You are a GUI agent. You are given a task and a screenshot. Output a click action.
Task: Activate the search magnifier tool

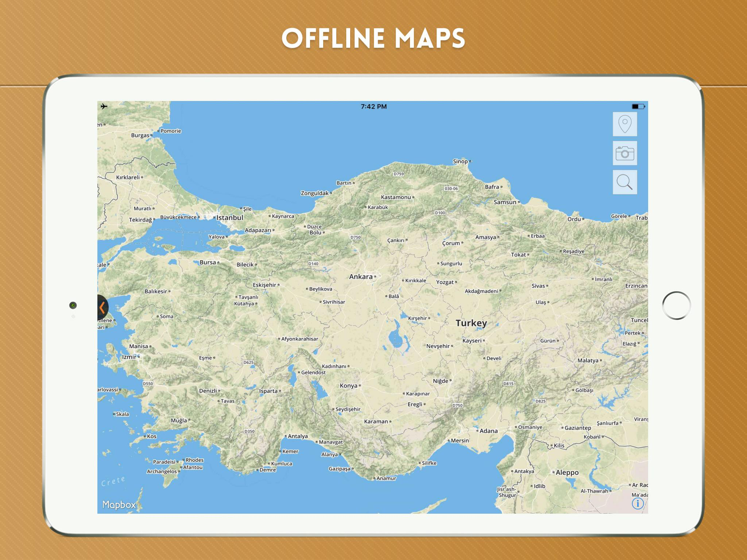coord(625,182)
